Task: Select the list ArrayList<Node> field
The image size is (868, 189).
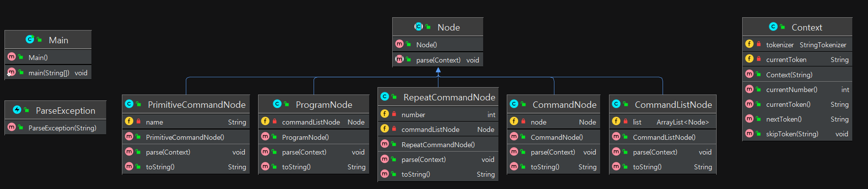Action: 663,122
